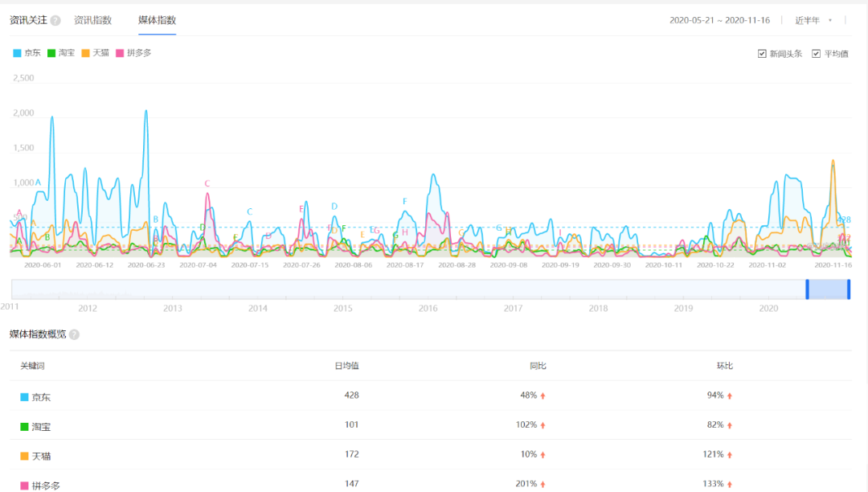The width and height of the screenshot is (868, 492).
Task: Click 拼多多 环比 value 133%
Action: pyautogui.click(x=713, y=484)
